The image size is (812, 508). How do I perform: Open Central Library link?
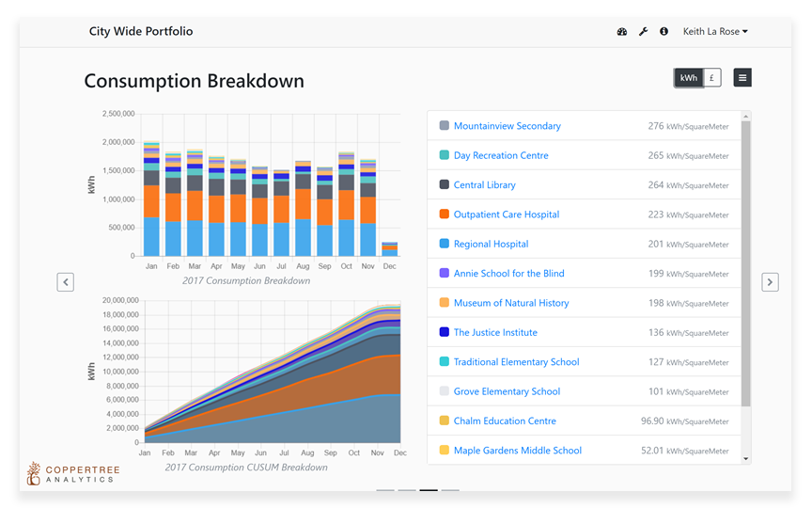pos(485,185)
